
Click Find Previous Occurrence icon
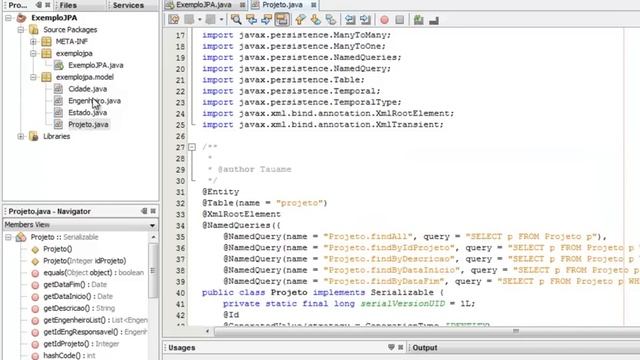[x=251, y=20]
